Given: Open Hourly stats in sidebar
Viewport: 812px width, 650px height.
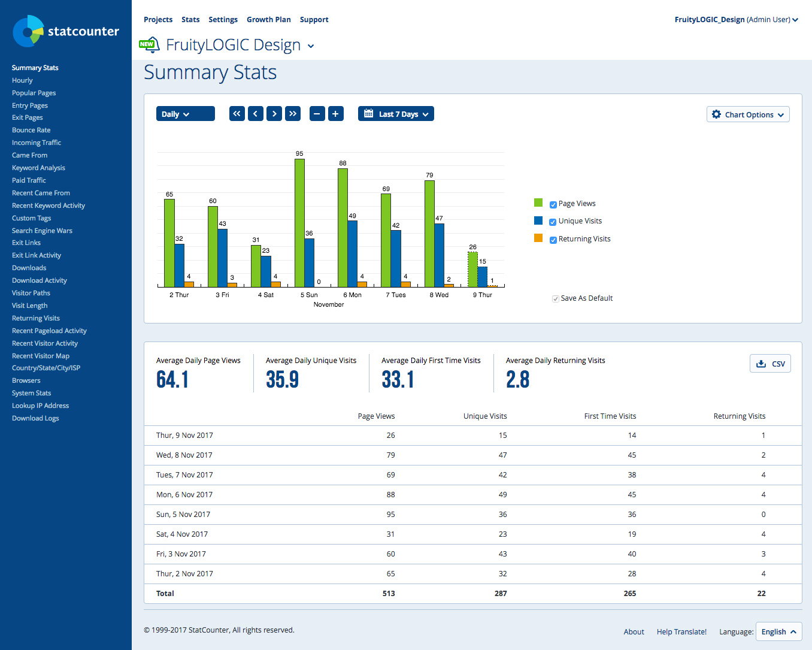Looking at the screenshot, I should tap(22, 80).
